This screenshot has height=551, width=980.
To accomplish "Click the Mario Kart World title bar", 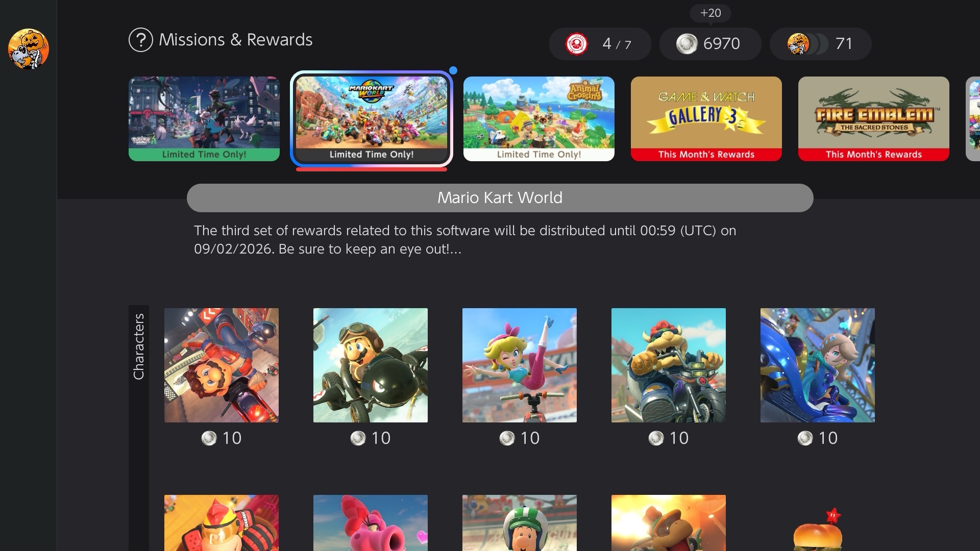I will coord(500,198).
